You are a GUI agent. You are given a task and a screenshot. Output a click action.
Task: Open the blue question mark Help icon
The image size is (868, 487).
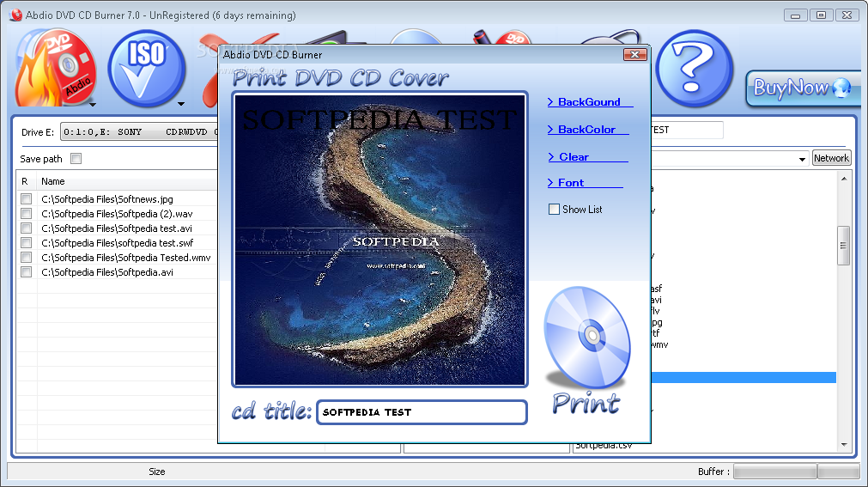click(695, 69)
